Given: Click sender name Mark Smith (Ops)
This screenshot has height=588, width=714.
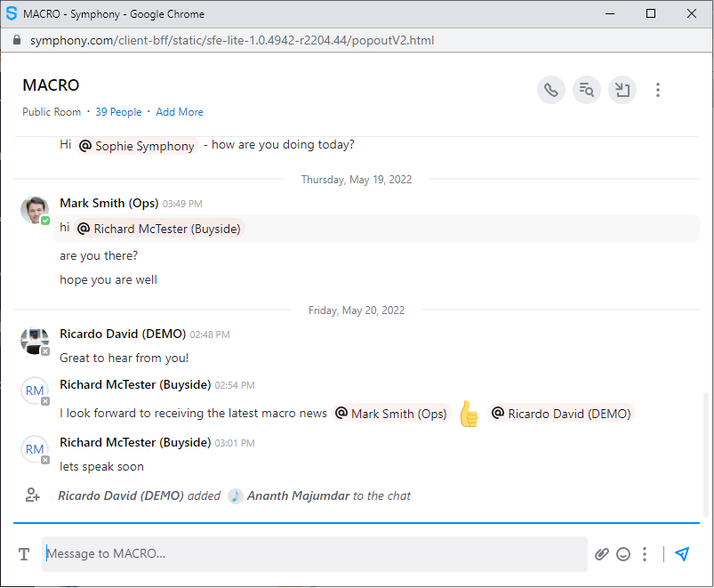Looking at the screenshot, I should click(x=108, y=203).
